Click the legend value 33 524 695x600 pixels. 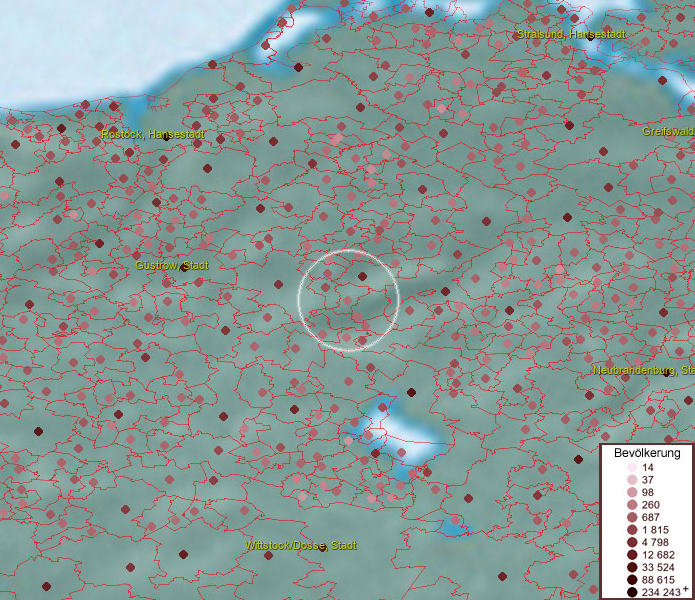[658, 567]
